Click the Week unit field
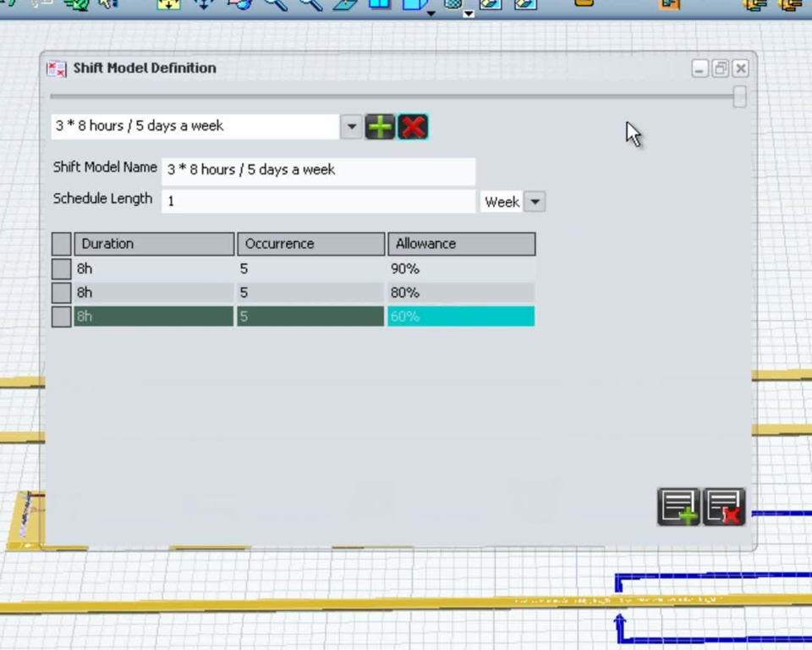812x650 pixels. point(502,201)
